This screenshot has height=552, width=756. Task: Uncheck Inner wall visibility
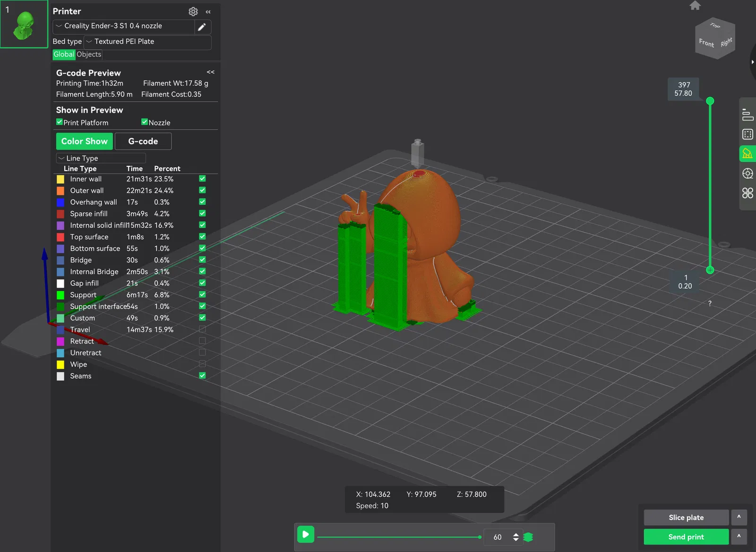pos(202,179)
